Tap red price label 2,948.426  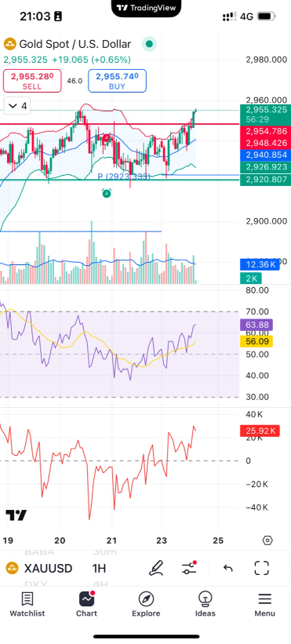[265, 144]
